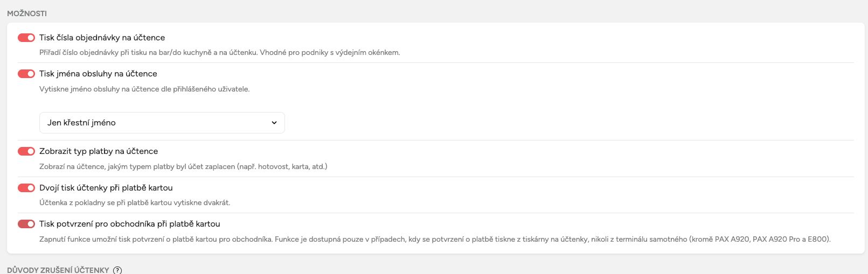Click the MOŽNOSTI section heading
868x274 pixels.
[x=27, y=13]
